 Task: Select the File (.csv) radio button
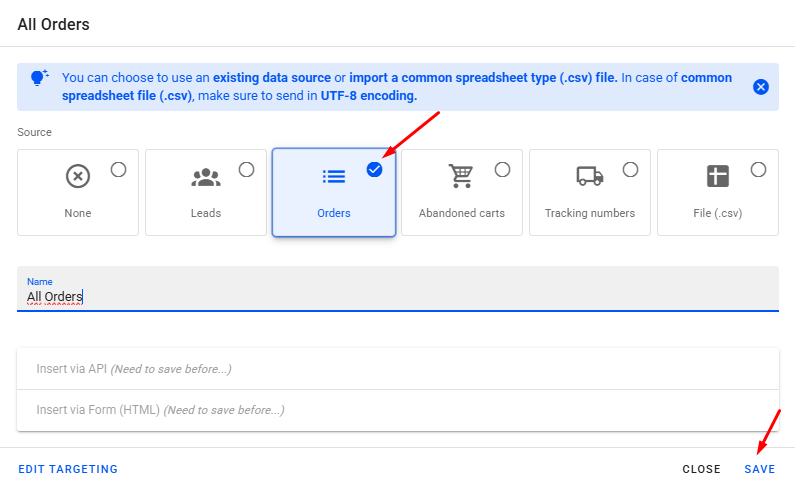point(758,170)
